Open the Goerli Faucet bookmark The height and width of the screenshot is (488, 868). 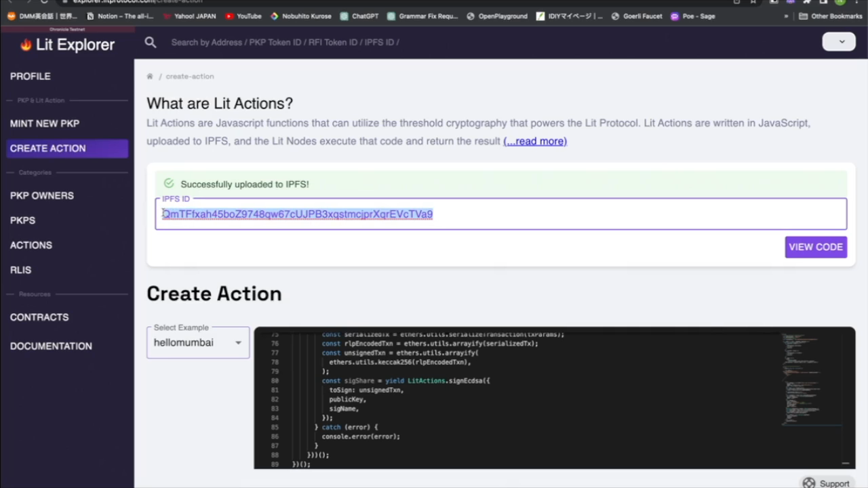636,16
